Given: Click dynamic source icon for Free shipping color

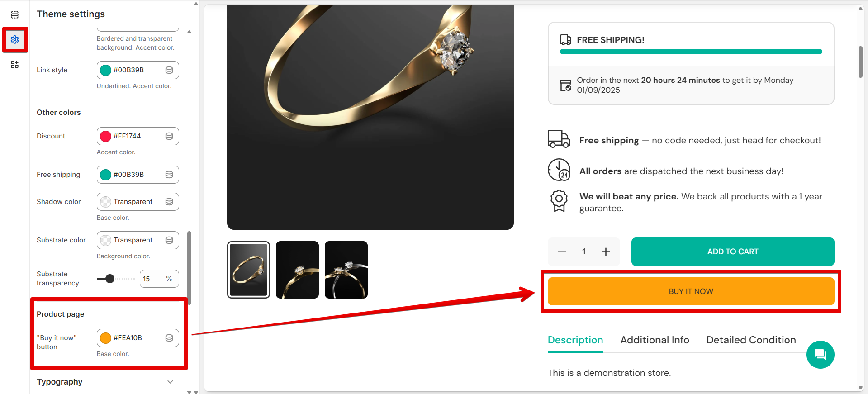Looking at the screenshot, I should pyautogui.click(x=169, y=175).
